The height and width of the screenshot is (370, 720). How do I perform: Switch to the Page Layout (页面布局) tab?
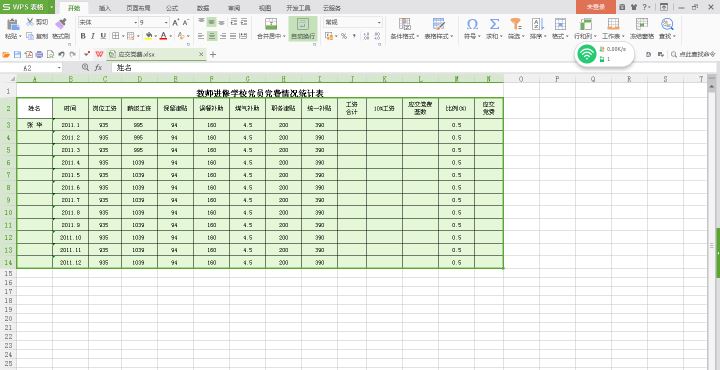(138, 8)
